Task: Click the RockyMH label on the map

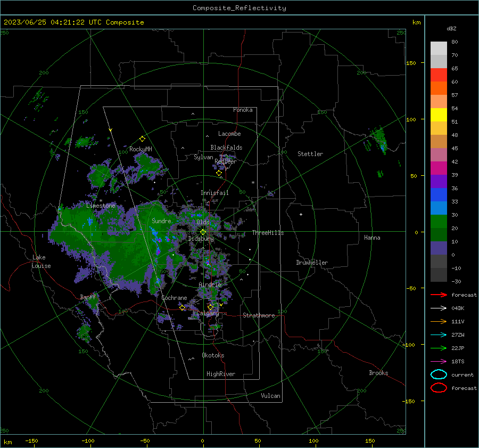Action: [141, 149]
